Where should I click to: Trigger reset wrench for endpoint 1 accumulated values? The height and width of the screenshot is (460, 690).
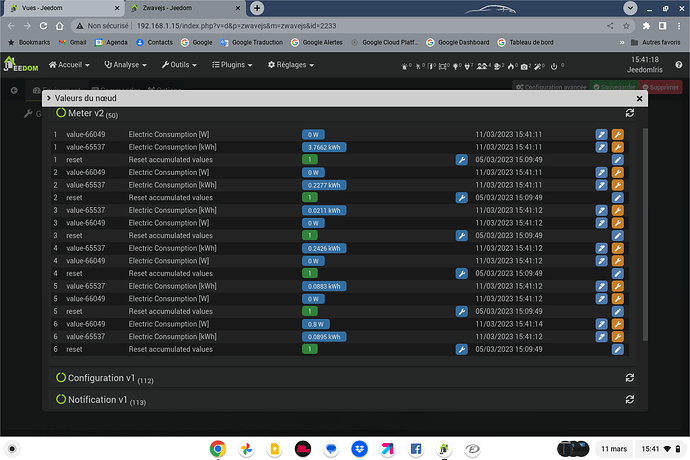[x=462, y=160]
